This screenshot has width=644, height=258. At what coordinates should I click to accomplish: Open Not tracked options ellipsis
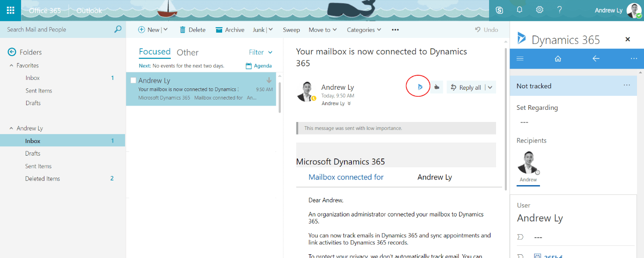(627, 85)
